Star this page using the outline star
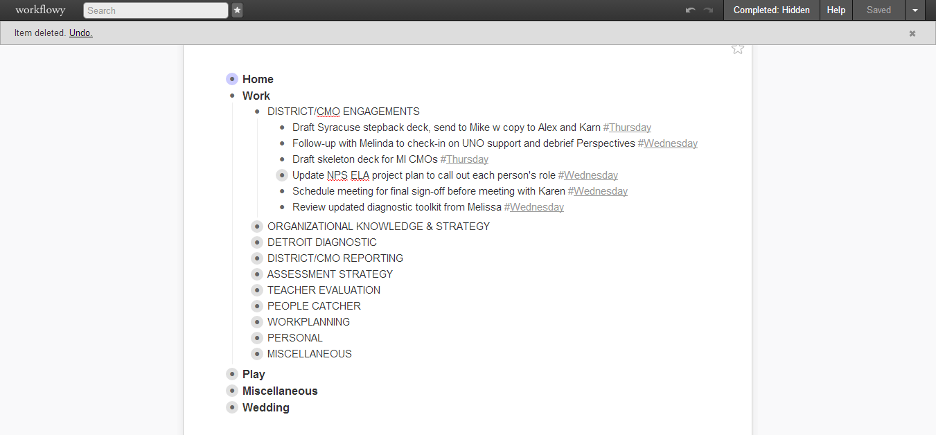The height and width of the screenshot is (436, 936). (x=738, y=47)
